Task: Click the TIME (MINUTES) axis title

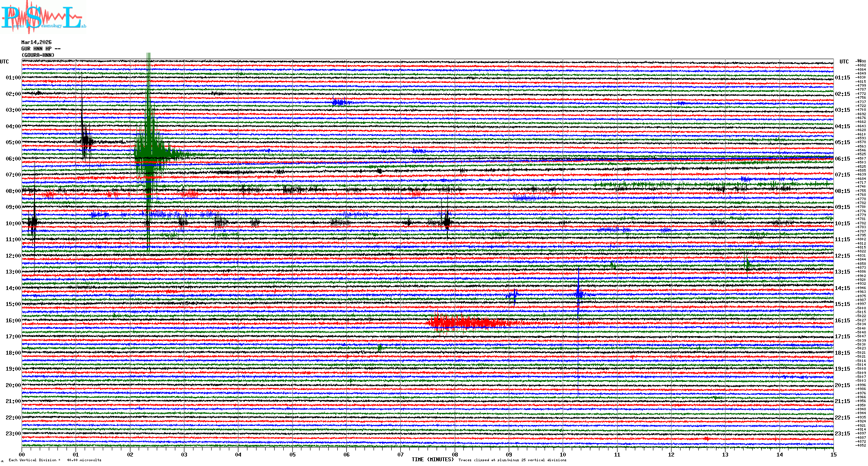Action: click(x=433, y=460)
